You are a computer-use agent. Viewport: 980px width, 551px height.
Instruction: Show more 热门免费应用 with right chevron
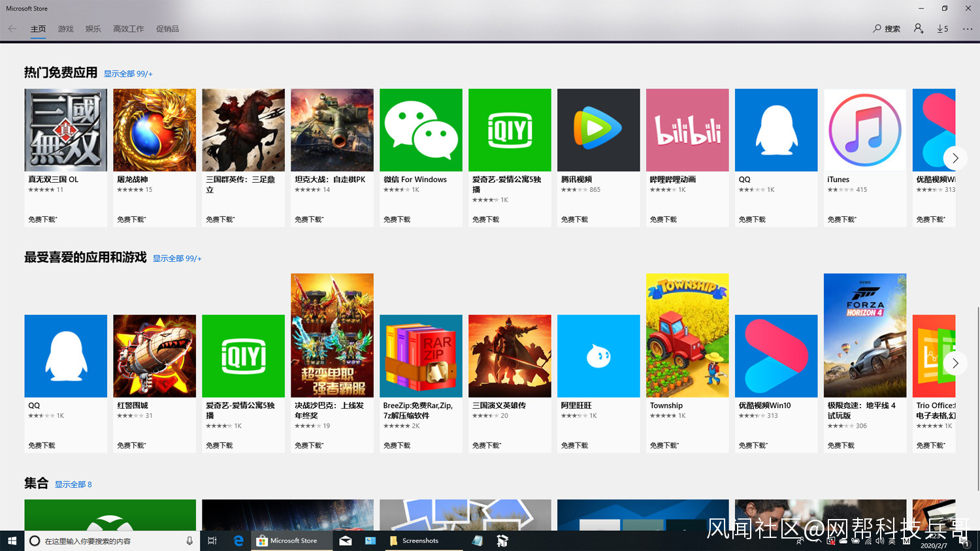[x=955, y=158]
